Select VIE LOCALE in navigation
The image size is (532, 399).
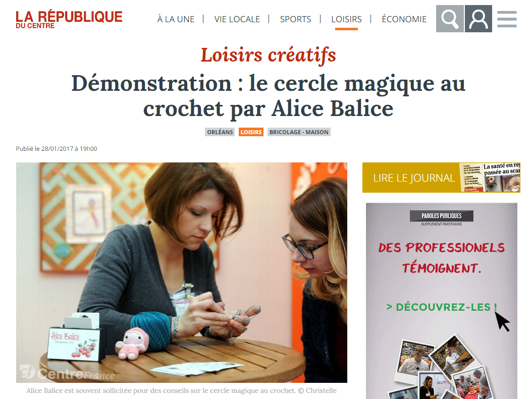(237, 19)
